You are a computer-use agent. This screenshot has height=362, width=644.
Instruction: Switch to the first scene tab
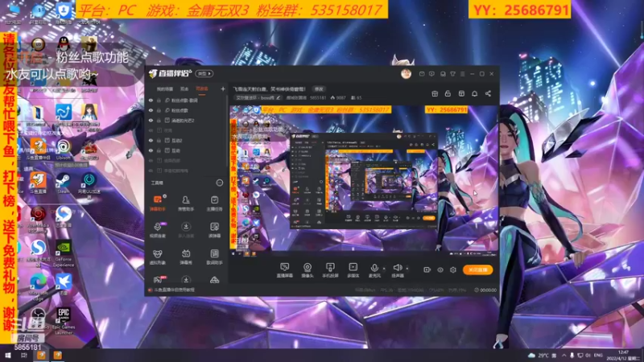pos(165,88)
